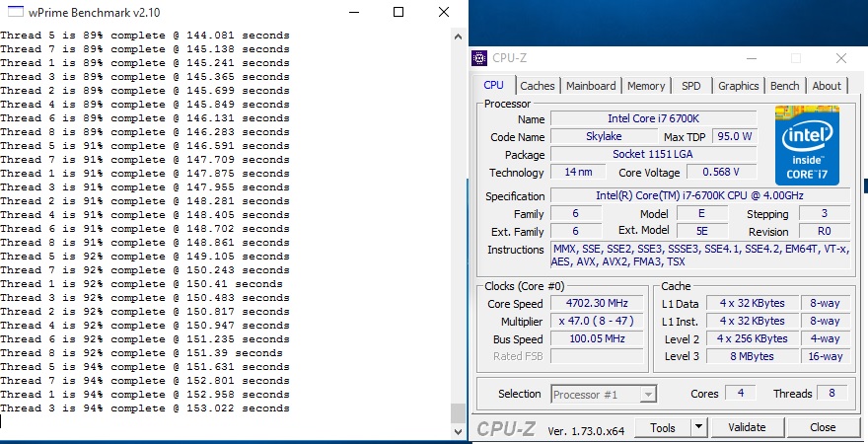Click the line 'Thread 3 is 94% complete @ 153.022 seconds'

point(145,408)
